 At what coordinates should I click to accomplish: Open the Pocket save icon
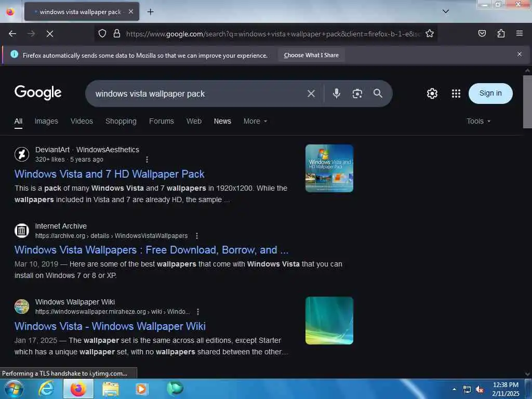(482, 33)
